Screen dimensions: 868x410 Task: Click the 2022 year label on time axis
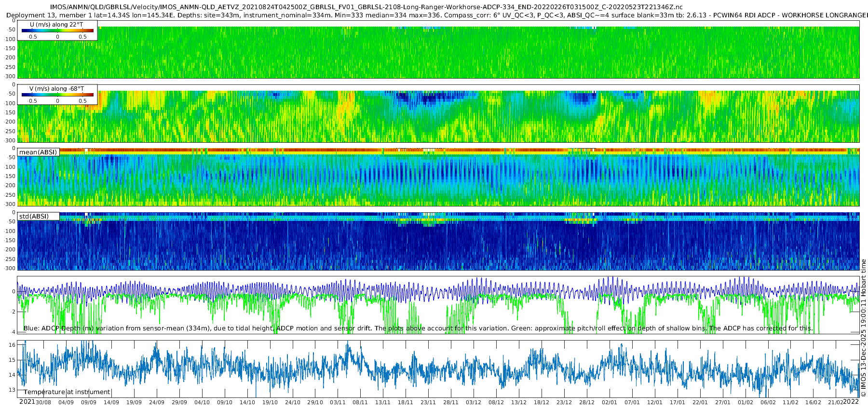(x=851, y=402)
